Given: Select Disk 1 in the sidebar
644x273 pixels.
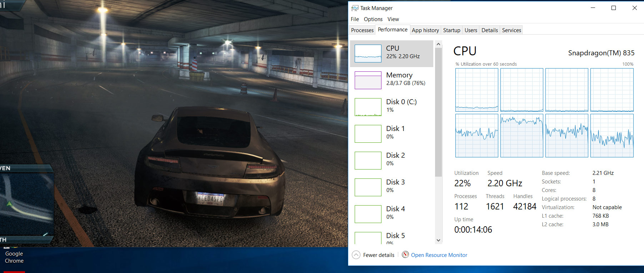Looking at the screenshot, I should [392, 133].
